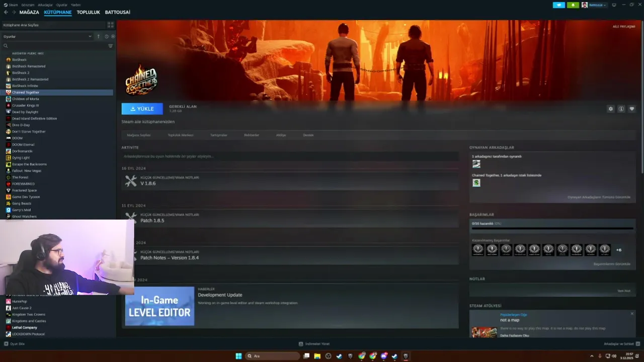Open the Oyunlar menu in menu bar

pyautogui.click(x=62, y=5)
